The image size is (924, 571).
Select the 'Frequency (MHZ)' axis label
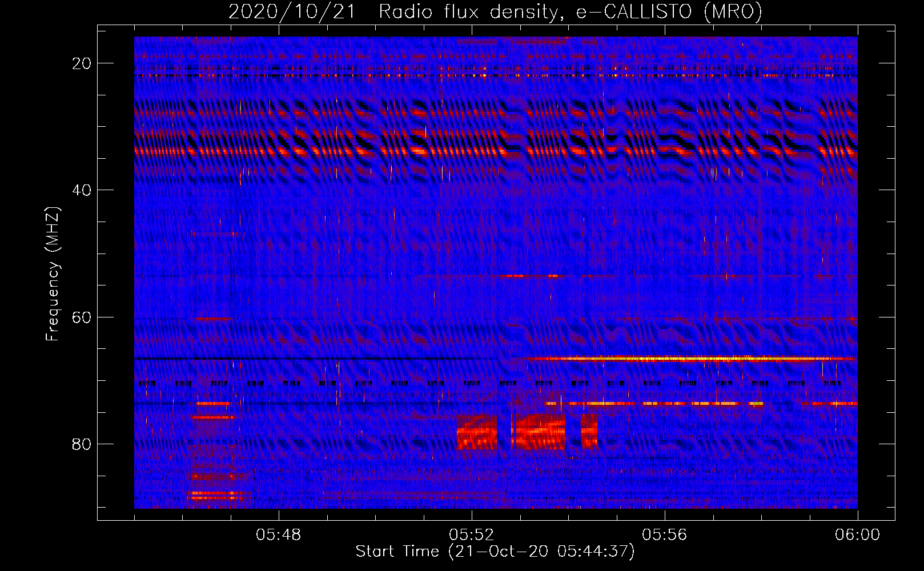(52, 274)
